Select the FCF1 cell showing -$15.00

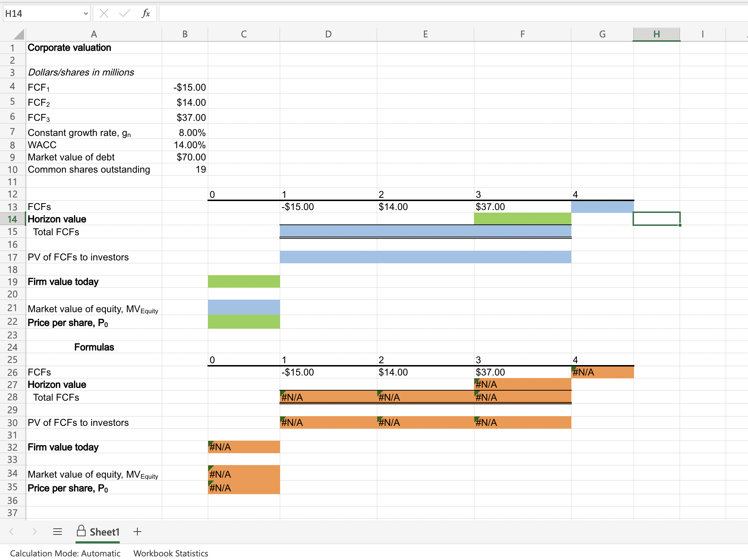coord(184,87)
